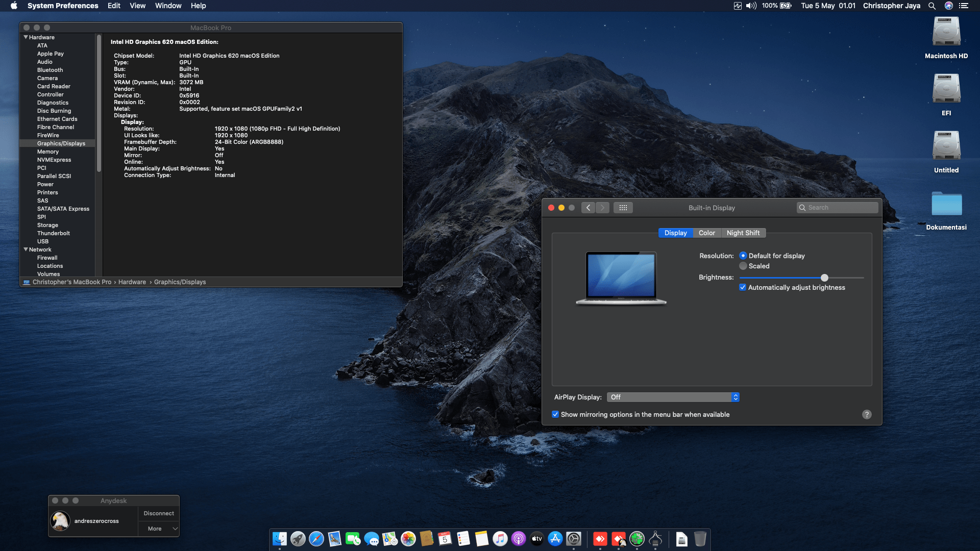The width and height of the screenshot is (980, 551).
Task: Collapse the Network tree section
Action: click(26, 249)
